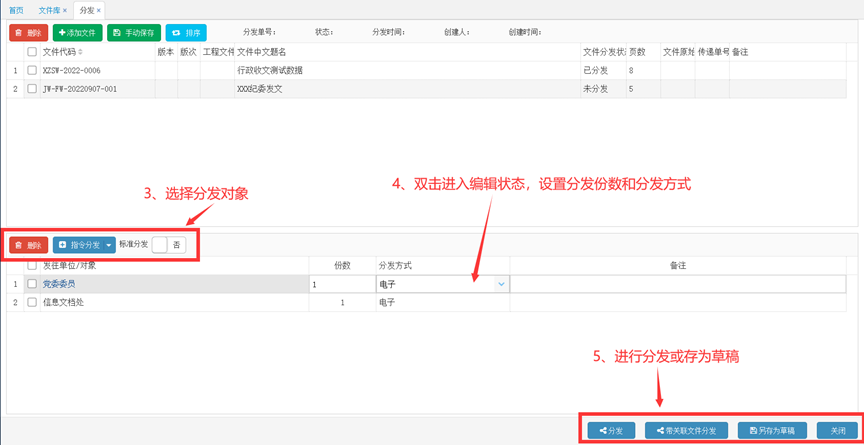The height and width of the screenshot is (445, 864).
Task: Click the 关闭 button at bottom right
Action: click(x=838, y=431)
